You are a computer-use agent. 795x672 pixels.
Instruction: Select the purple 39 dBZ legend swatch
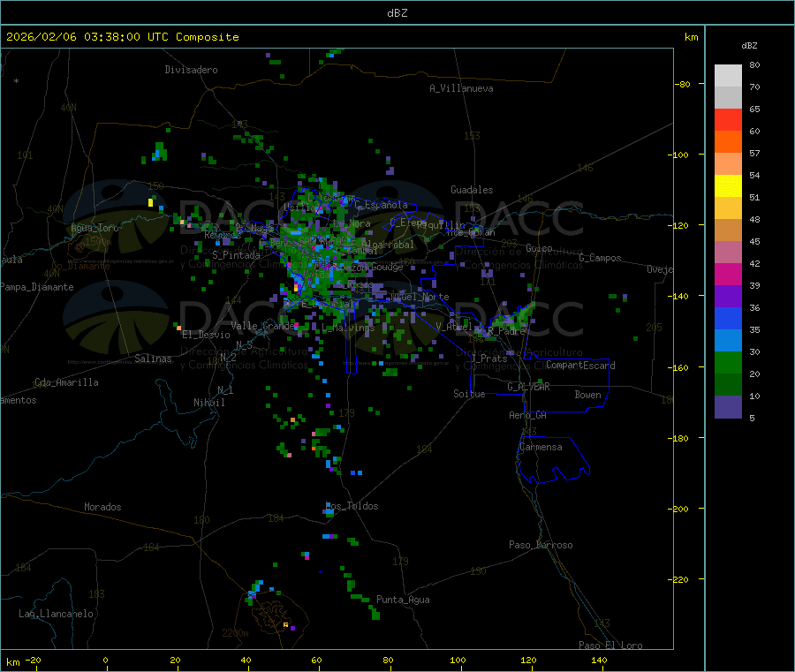[x=728, y=297]
